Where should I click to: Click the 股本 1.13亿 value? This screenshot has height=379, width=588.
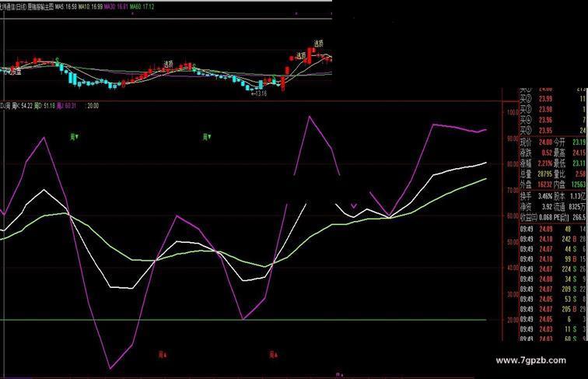[x=579, y=196]
